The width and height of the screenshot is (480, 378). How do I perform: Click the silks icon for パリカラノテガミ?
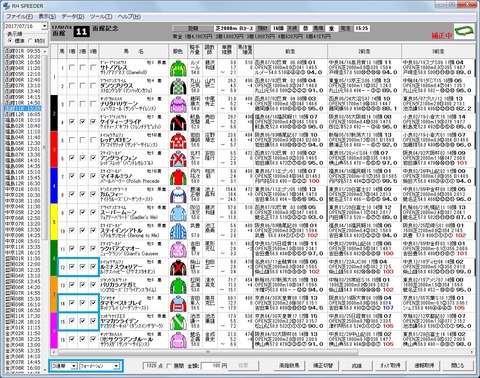click(178, 285)
